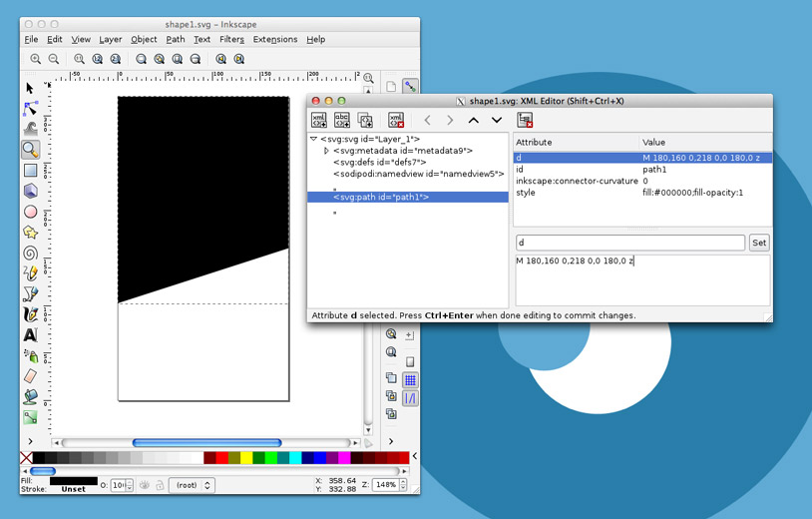Select the style attribute row

pos(642,193)
